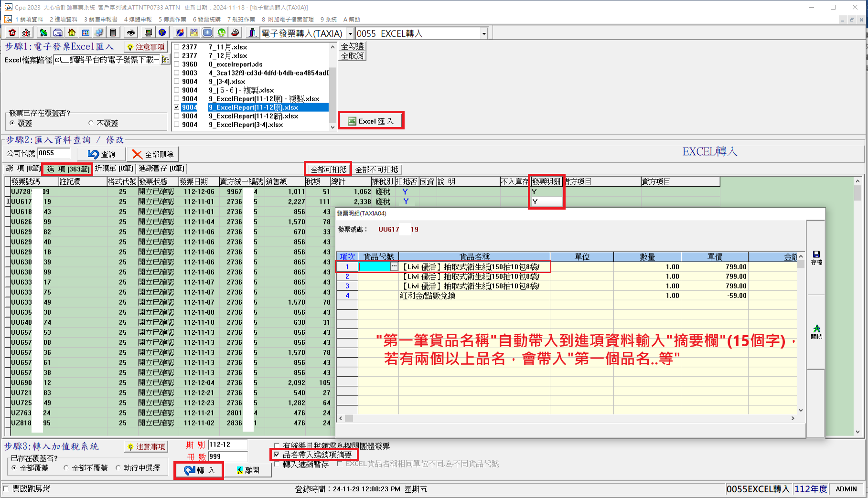Image resolution: width=868 pixels, height=498 pixels.
Task: Expand the 0055 EXCEL轉入 company dropdown
Action: click(x=483, y=33)
